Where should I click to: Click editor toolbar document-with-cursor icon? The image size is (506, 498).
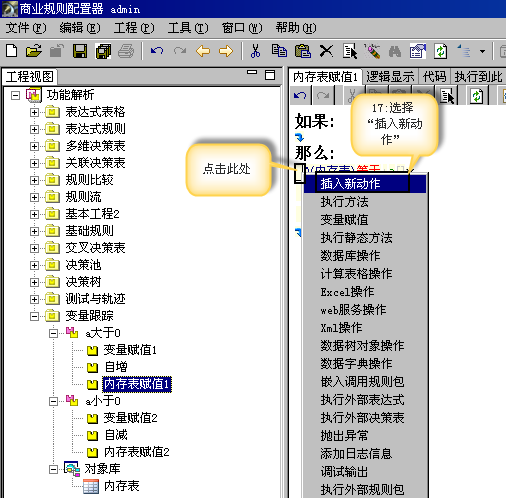point(447,96)
